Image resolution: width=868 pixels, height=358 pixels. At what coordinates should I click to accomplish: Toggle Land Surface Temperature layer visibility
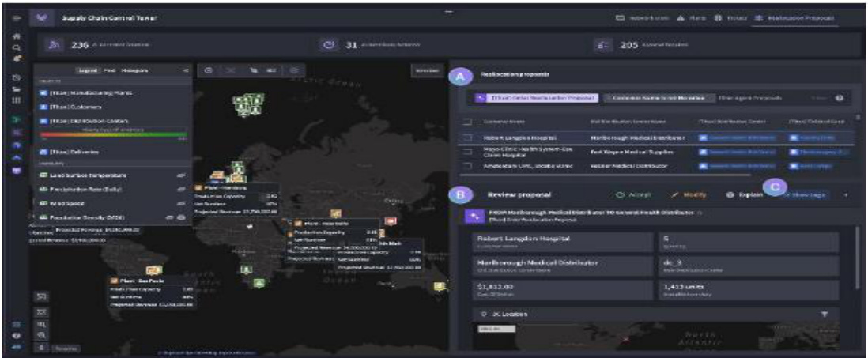(180, 175)
